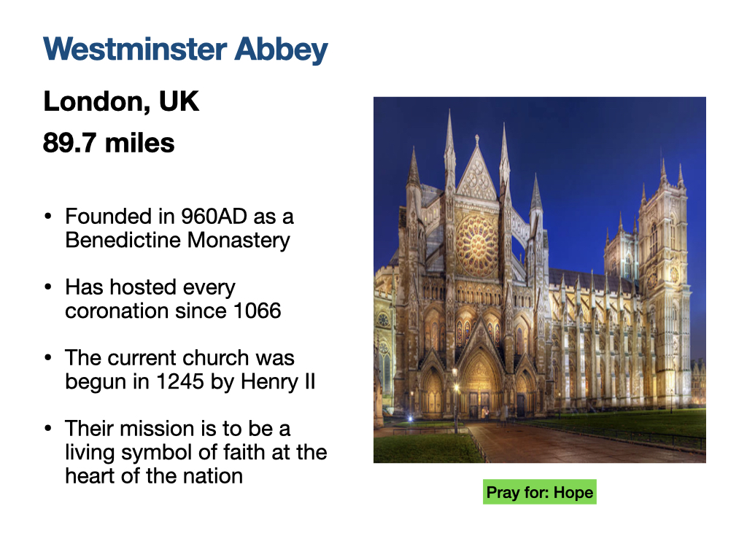Click the 89.7 miles distance text
Viewport: 747px width, 560px height.
(109, 143)
